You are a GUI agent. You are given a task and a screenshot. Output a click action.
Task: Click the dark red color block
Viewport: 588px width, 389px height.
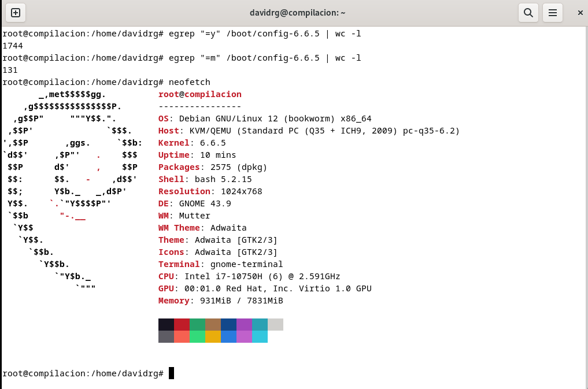point(182,324)
